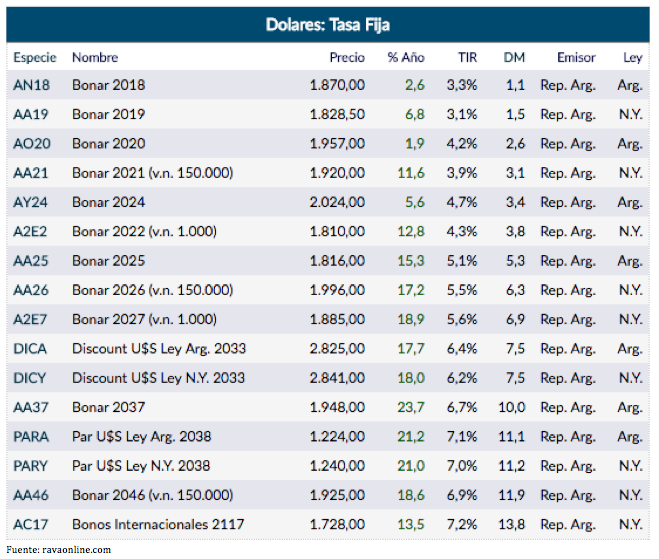Click the % Año column header
The width and height of the screenshot is (659, 559).
coord(406,58)
